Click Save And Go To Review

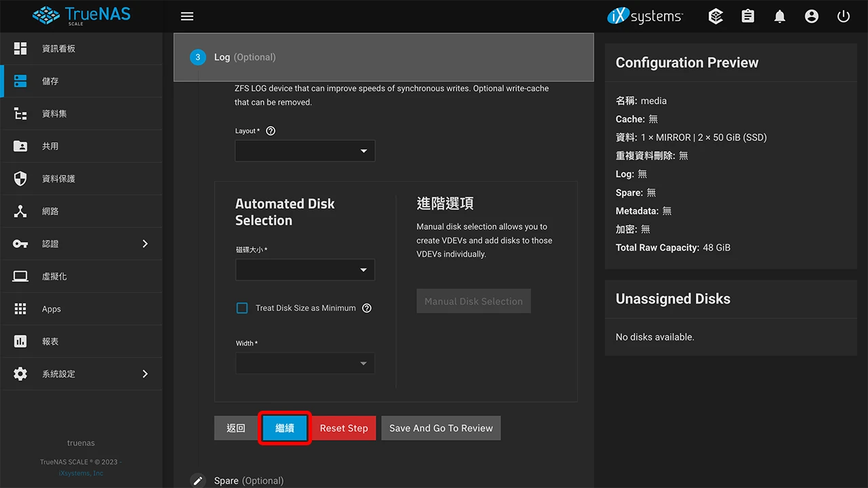[441, 428]
